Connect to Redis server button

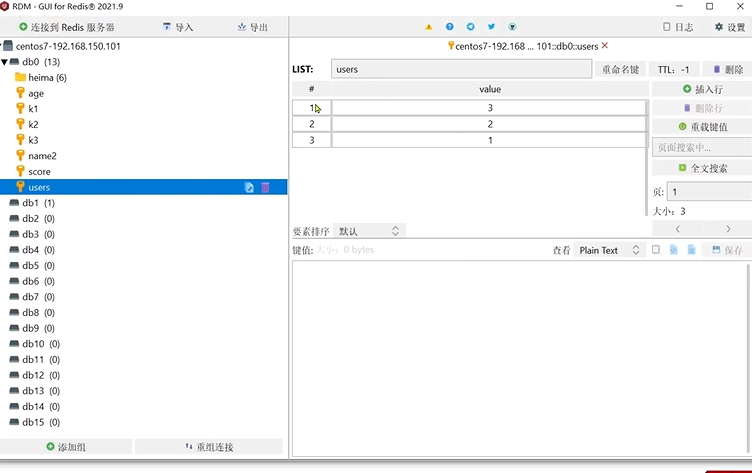click(x=67, y=27)
